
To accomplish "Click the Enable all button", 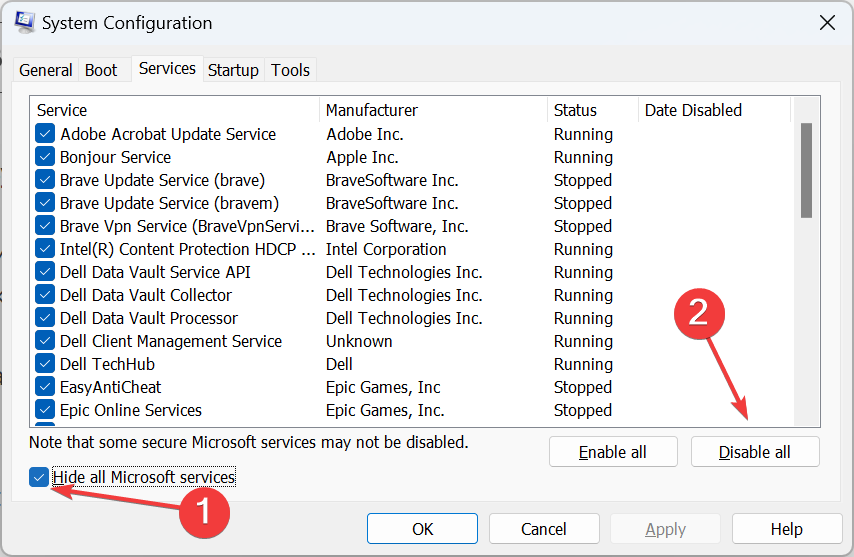I will pyautogui.click(x=613, y=452).
